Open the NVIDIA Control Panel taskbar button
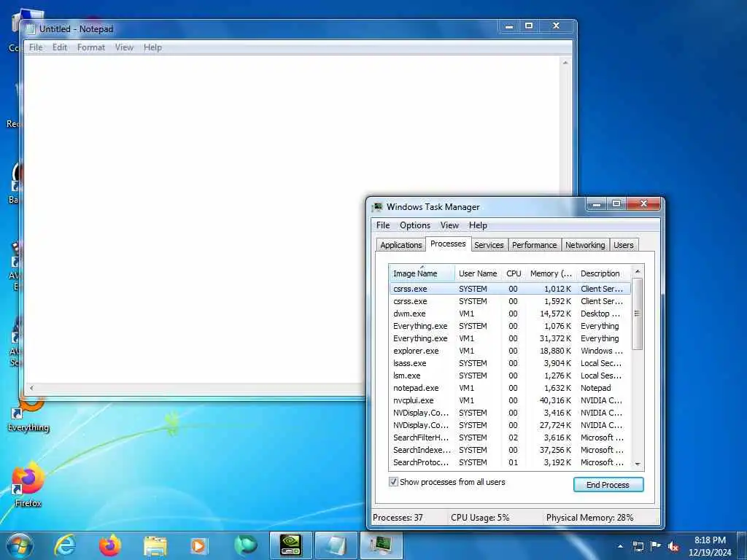Screen dimensions: 747x560 tap(290, 545)
